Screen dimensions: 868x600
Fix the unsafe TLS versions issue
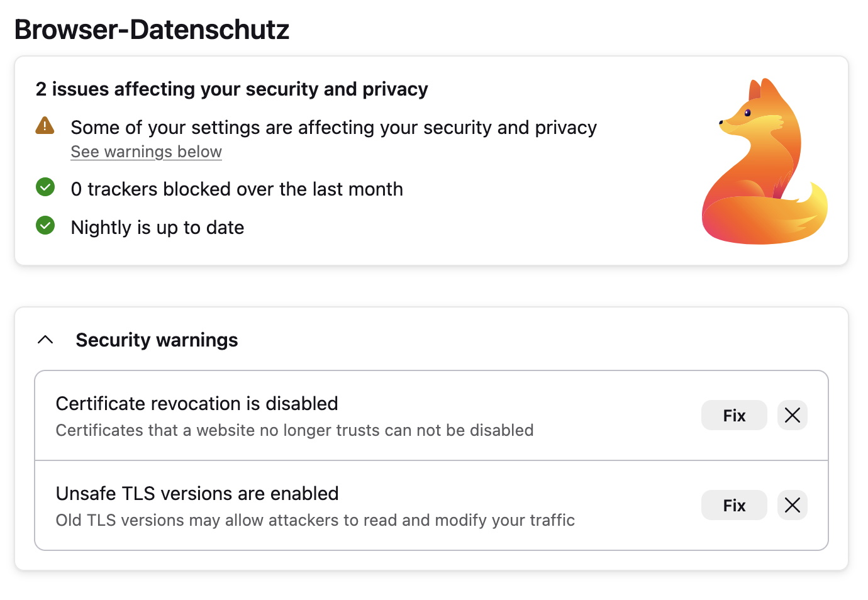pyautogui.click(x=733, y=505)
